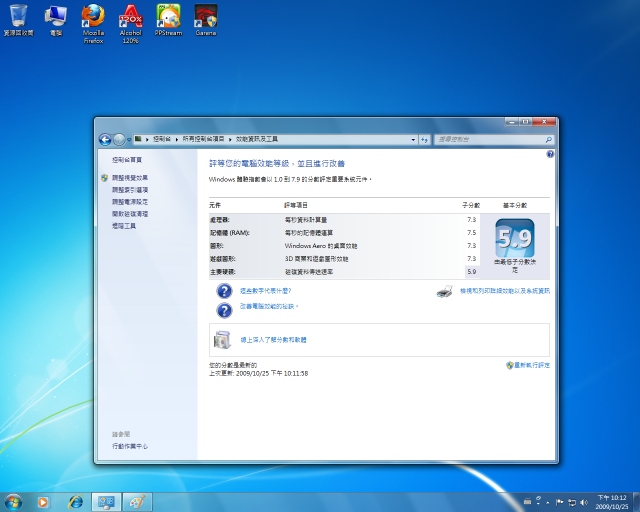The width and height of the screenshot is (640, 512).
Task: Click the 記憶體 (RAM): component label
Action: coord(229,233)
